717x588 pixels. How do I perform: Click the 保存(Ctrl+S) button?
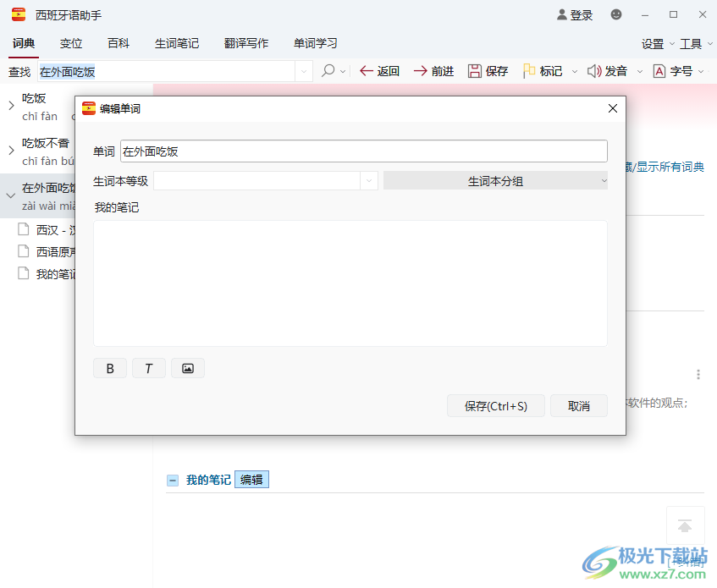coord(496,406)
